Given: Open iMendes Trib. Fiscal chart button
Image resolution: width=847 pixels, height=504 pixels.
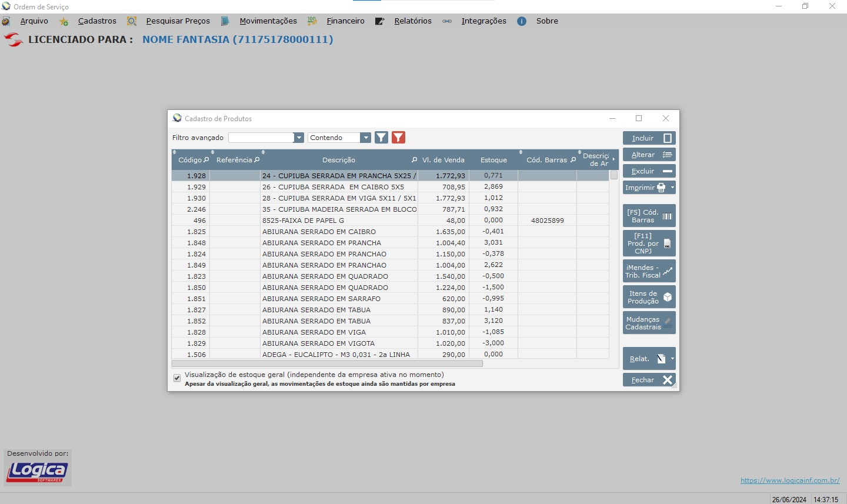Looking at the screenshot, I should click(649, 271).
